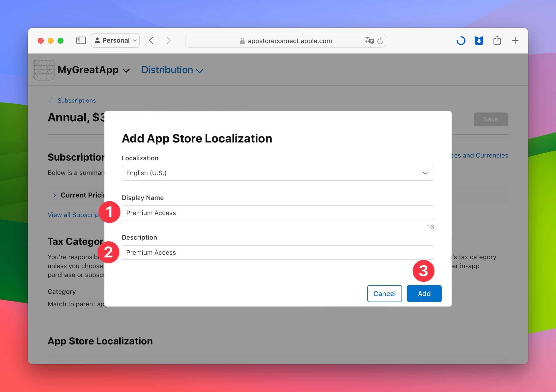Click the Description input field
Screen dimensions: 556x392
pyautogui.click(x=278, y=252)
